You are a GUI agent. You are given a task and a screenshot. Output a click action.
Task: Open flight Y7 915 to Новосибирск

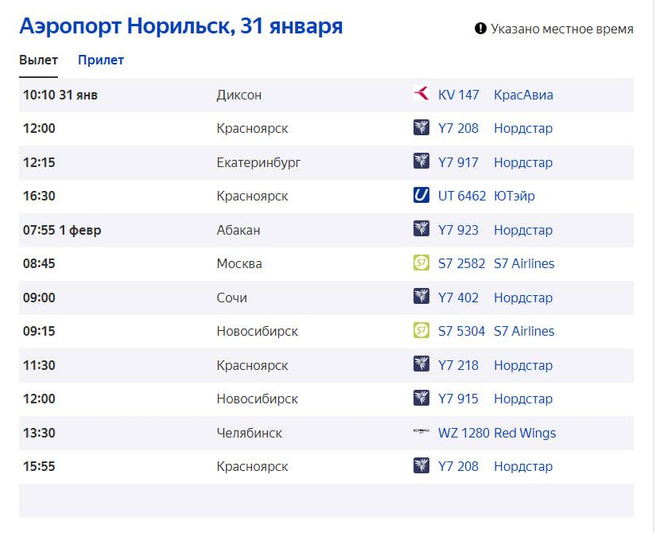(x=459, y=399)
